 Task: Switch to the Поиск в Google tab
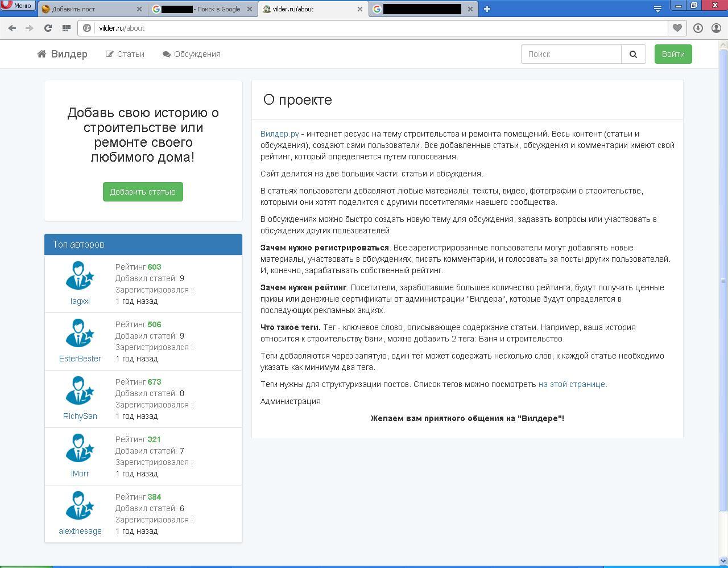pos(202,9)
